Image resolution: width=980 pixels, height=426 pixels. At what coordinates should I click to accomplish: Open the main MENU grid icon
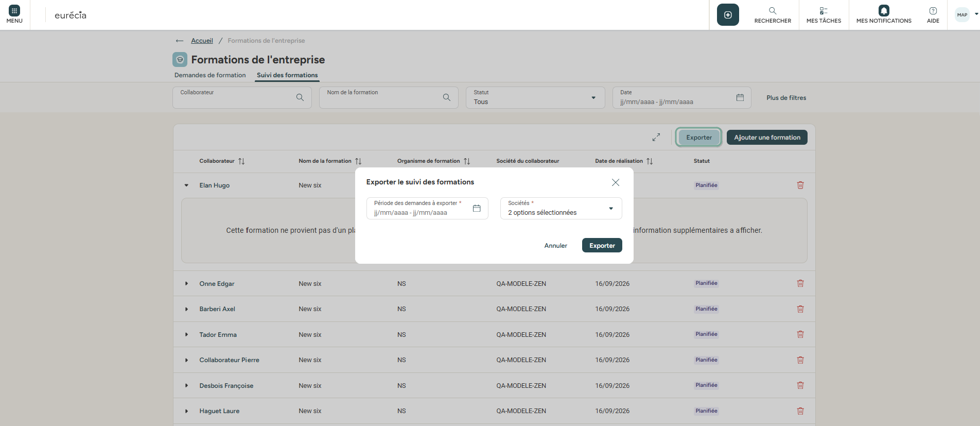14,11
